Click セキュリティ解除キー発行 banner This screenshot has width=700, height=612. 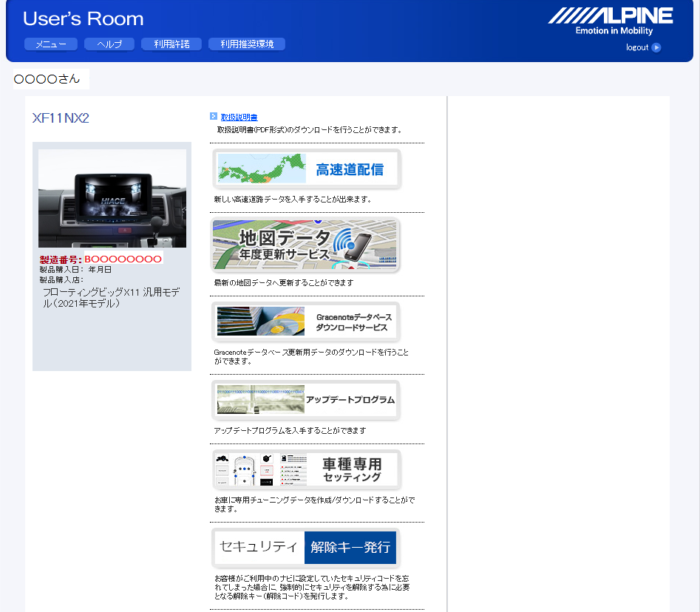306,548
